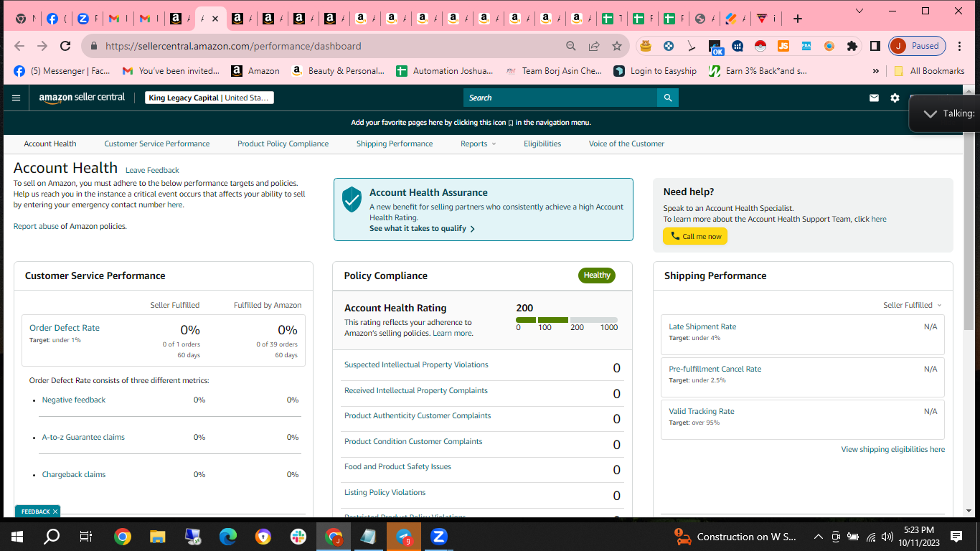The height and width of the screenshot is (551, 980).
Task: Open Chrome's three-dot menu
Action: [x=960, y=46]
